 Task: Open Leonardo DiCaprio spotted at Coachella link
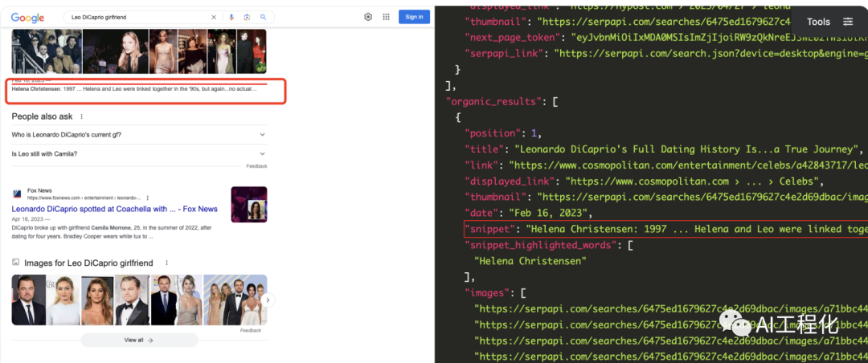115,209
